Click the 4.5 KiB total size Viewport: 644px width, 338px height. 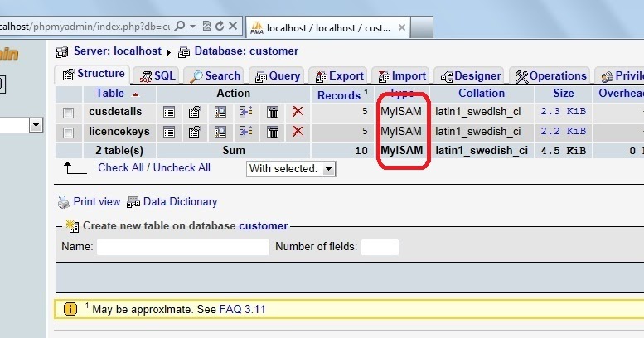click(x=563, y=151)
